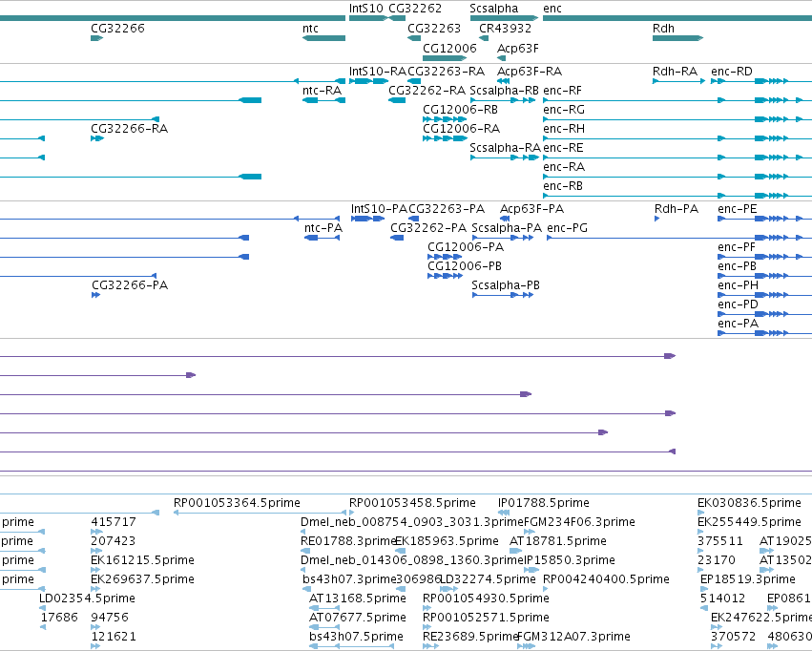Select protein CG32266-PA
This screenshot has width=812, height=651.
click(95, 295)
